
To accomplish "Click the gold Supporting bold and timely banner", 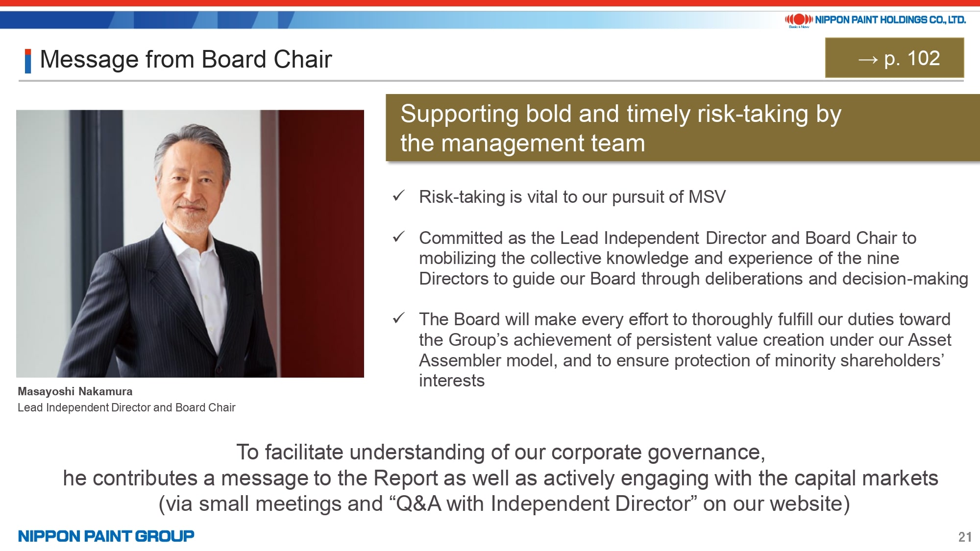I will pyautogui.click(x=683, y=128).
